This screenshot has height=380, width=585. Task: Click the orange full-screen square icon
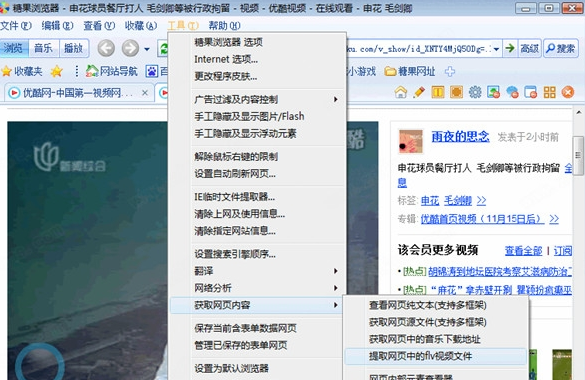click(456, 92)
